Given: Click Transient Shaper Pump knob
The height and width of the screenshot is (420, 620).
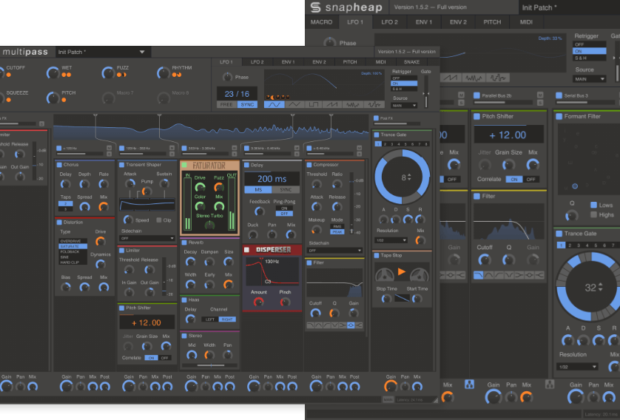Looking at the screenshot, I should [x=147, y=191].
